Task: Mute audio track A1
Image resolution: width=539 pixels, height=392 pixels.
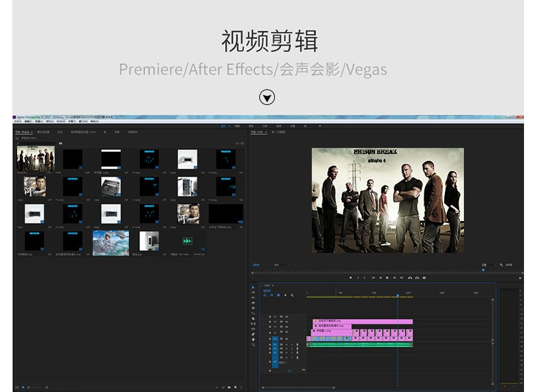Action: (287, 344)
